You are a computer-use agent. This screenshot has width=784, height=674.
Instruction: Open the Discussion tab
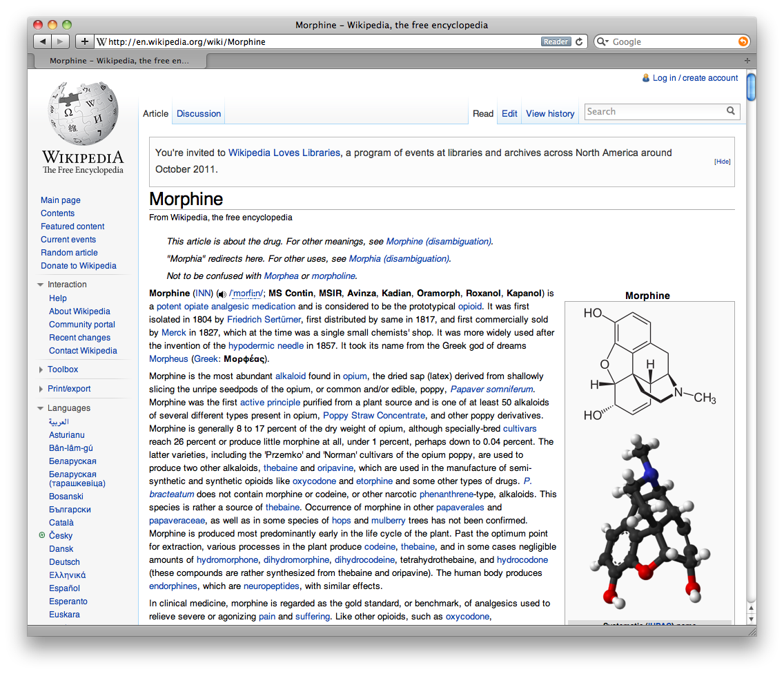[x=199, y=113]
